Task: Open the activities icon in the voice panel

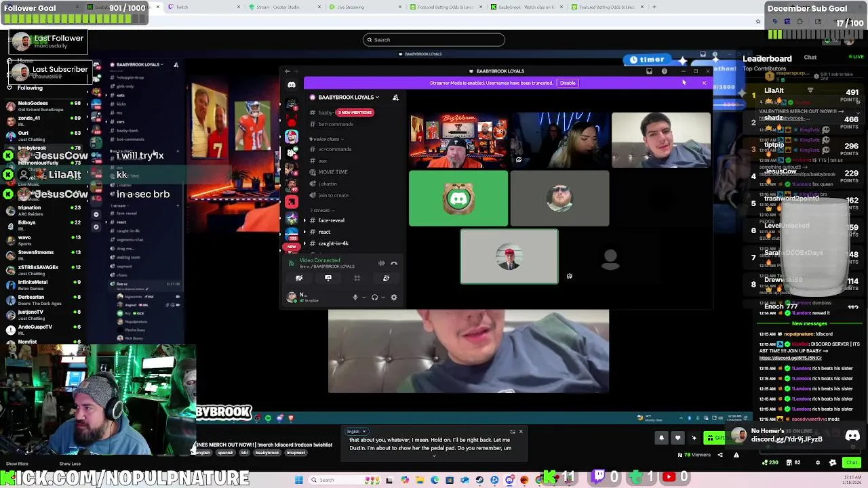Action: pyautogui.click(x=357, y=278)
